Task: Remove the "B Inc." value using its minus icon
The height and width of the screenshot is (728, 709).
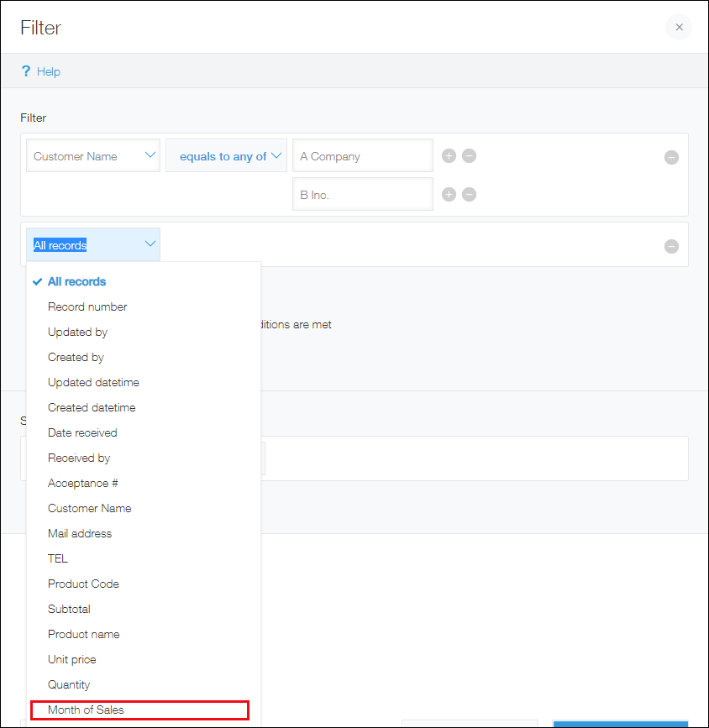Action: click(469, 194)
